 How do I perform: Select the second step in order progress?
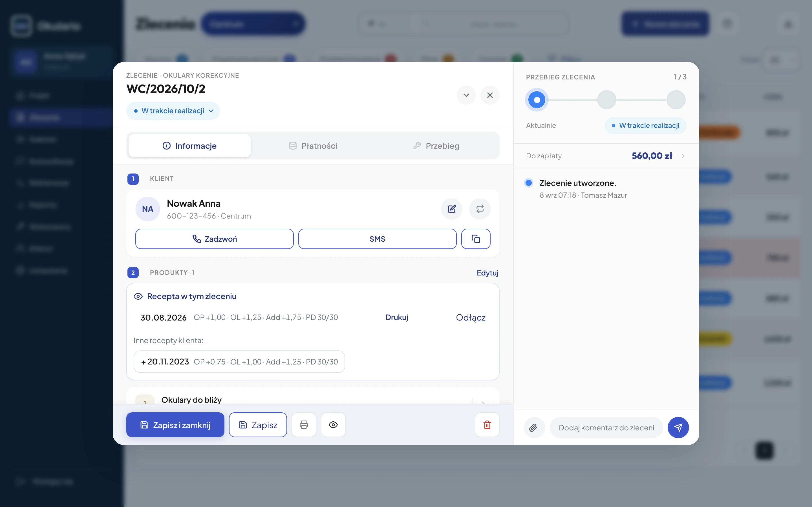point(606,100)
